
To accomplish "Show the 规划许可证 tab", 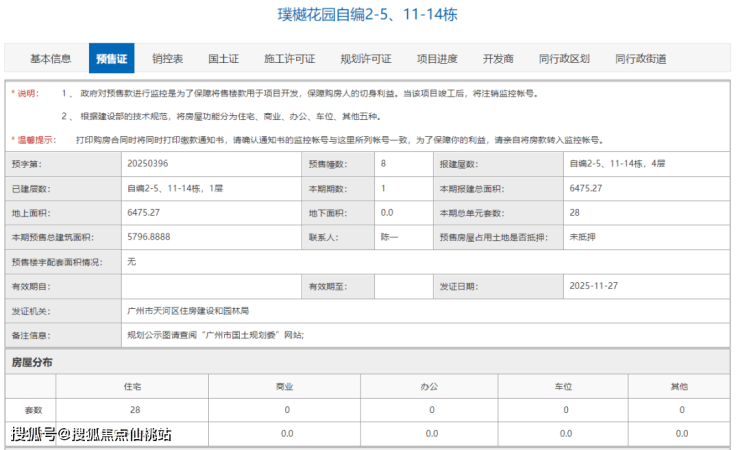I will pyautogui.click(x=365, y=59).
